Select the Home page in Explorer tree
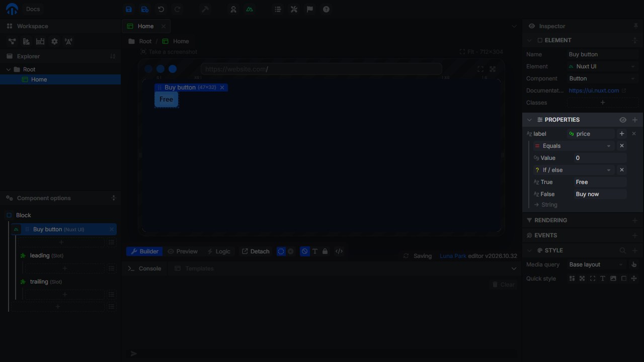The height and width of the screenshot is (362, 644). click(x=60, y=79)
